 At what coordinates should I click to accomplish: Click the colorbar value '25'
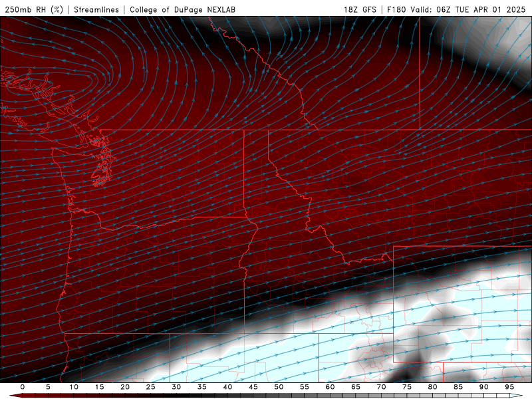point(151,387)
